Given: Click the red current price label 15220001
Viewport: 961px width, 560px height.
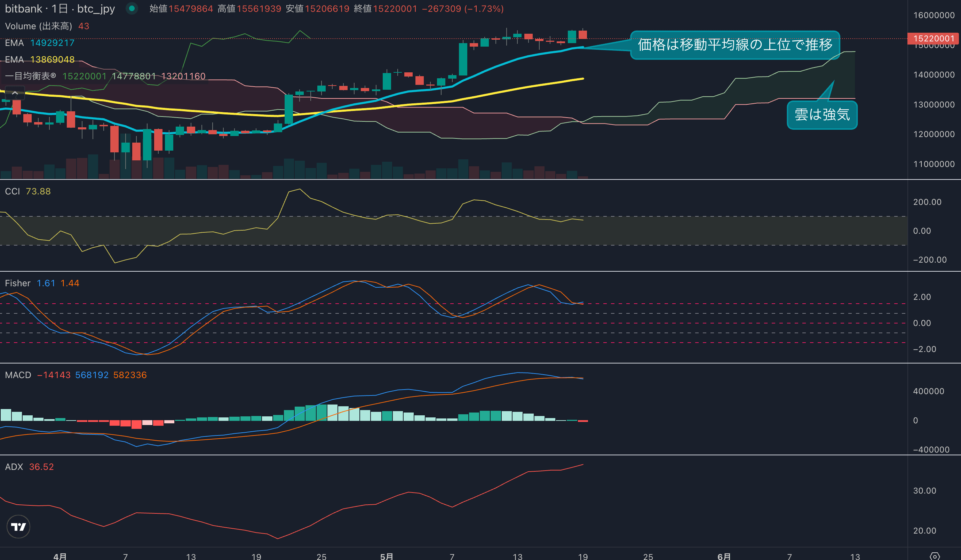Looking at the screenshot, I should click(934, 39).
